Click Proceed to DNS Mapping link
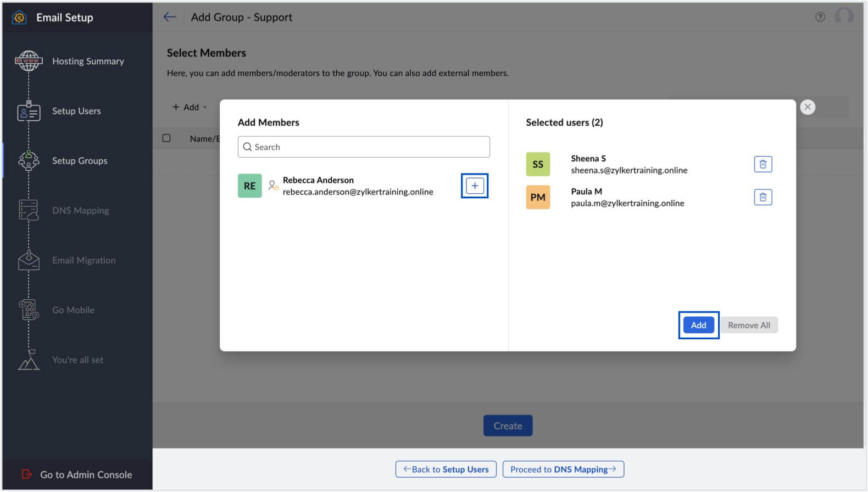This screenshot has width=868, height=492. coord(563,469)
